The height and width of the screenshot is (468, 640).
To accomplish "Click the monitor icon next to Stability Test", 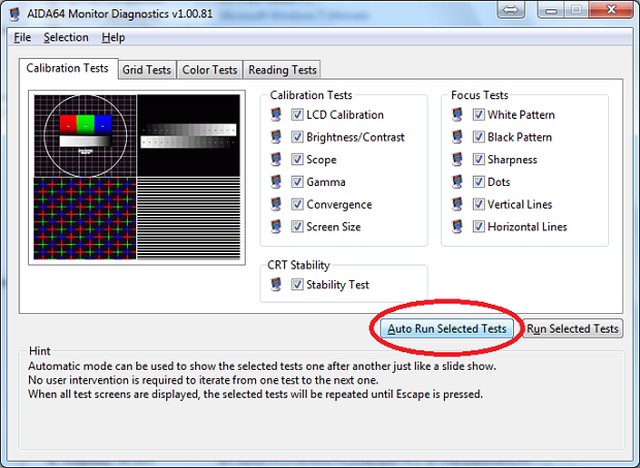I will tap(275, 285).
